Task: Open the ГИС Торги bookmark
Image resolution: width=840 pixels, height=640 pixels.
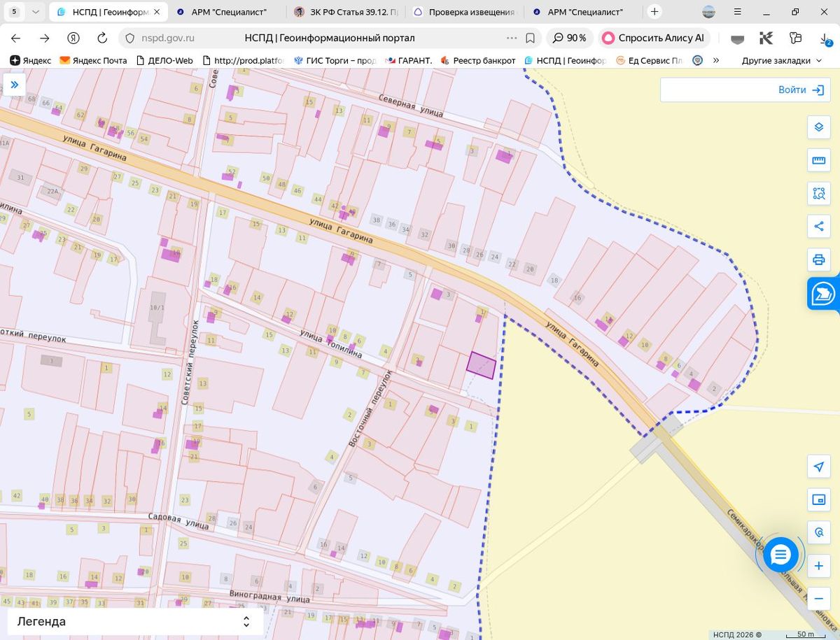Action: (335, 60)
